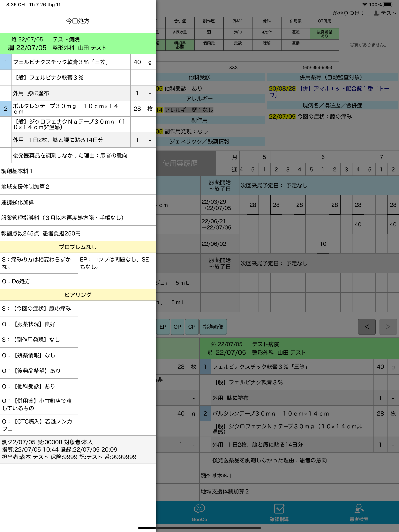Switch to the EP tab
The height and width of the screenshot is (532, 399).
coord(163,327)
